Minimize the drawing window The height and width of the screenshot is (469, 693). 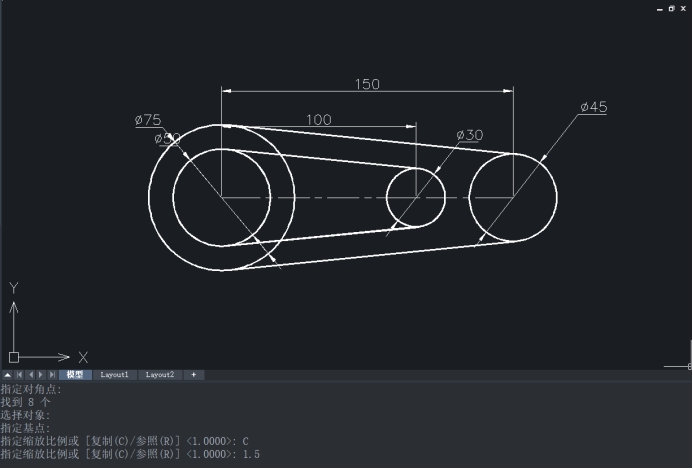(659, 7)
